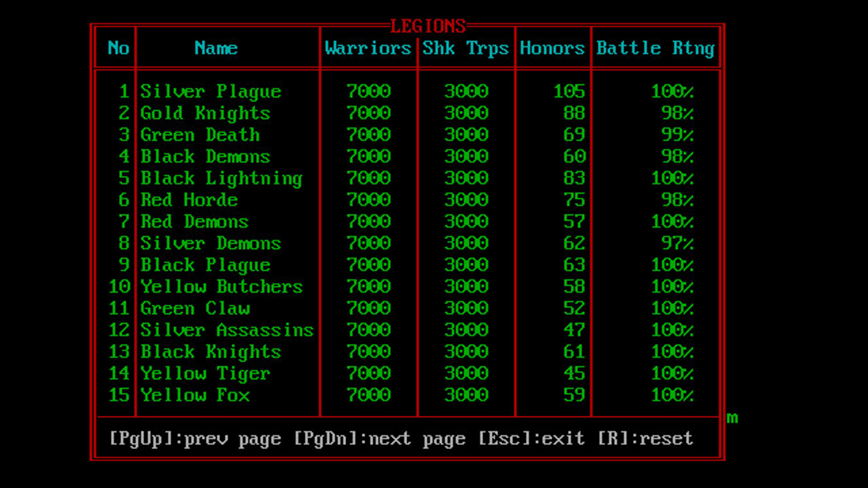Viewport: 868px width, 488px height.
Task: Click Black Knights' honors value 61
Action: (x=574, y=352)
